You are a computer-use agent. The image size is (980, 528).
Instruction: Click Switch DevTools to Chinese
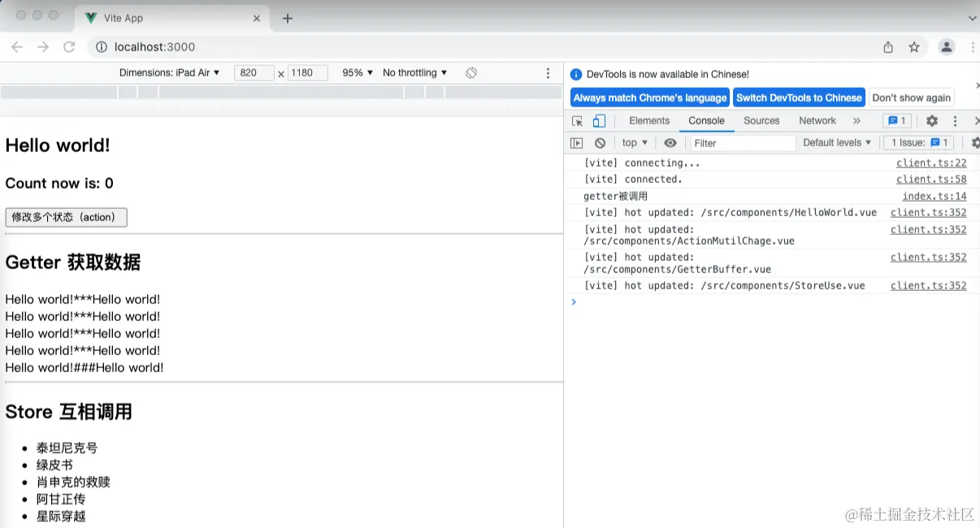(x=799, y=97)
